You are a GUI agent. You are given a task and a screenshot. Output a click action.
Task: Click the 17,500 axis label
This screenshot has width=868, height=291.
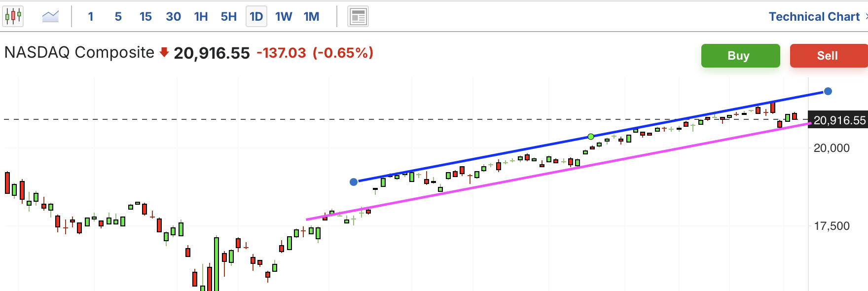(832, 226)
